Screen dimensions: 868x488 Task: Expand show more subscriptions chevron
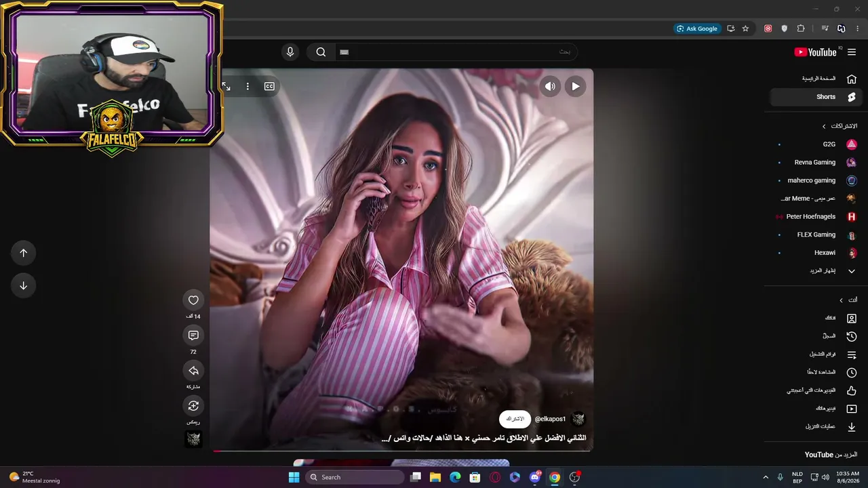(852, 271)
